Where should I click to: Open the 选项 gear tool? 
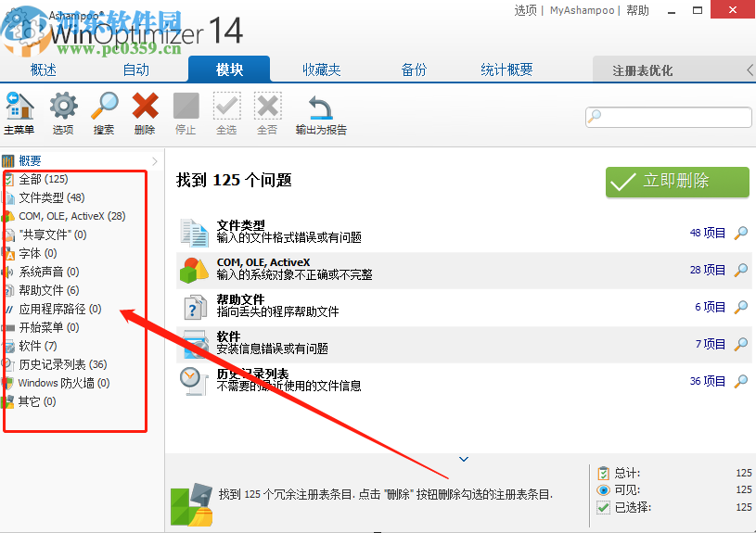(63, 106)
